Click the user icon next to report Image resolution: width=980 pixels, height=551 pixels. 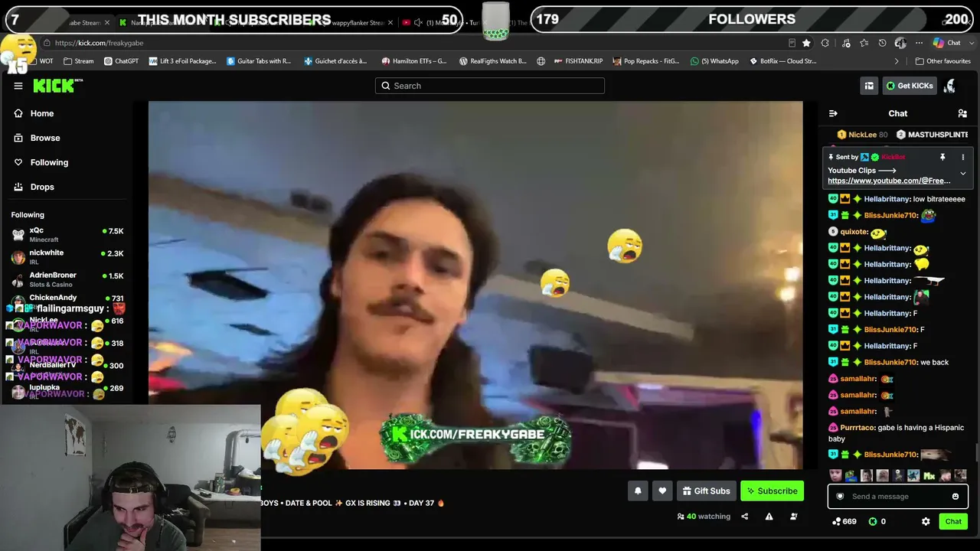(793, 517)
